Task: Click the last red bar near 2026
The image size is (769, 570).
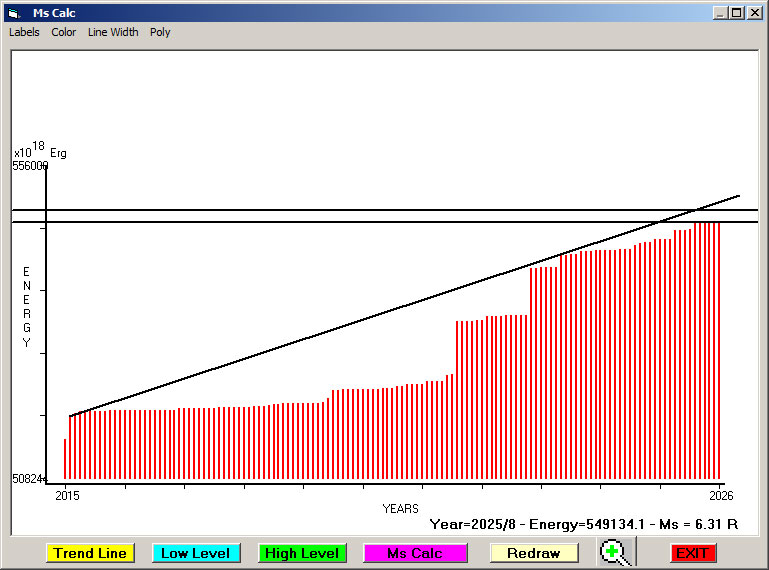Action: (x=719, y=350)
